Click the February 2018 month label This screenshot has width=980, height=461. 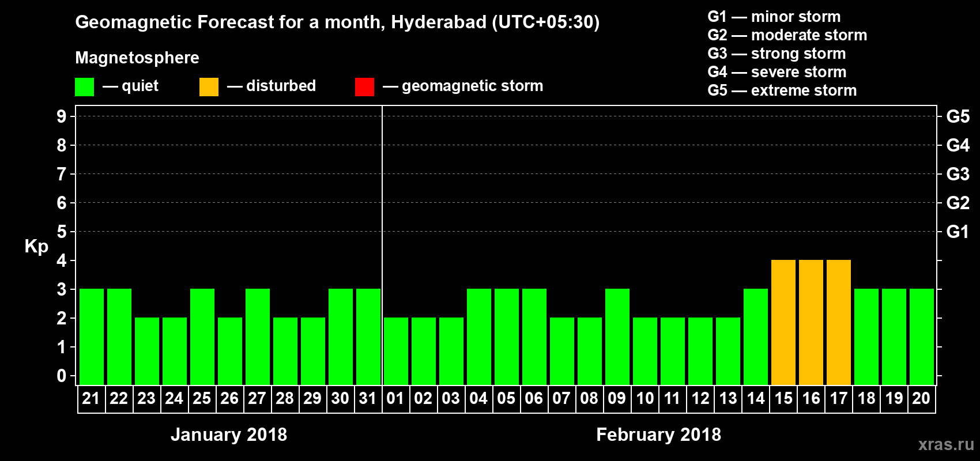tap(658, 434)
